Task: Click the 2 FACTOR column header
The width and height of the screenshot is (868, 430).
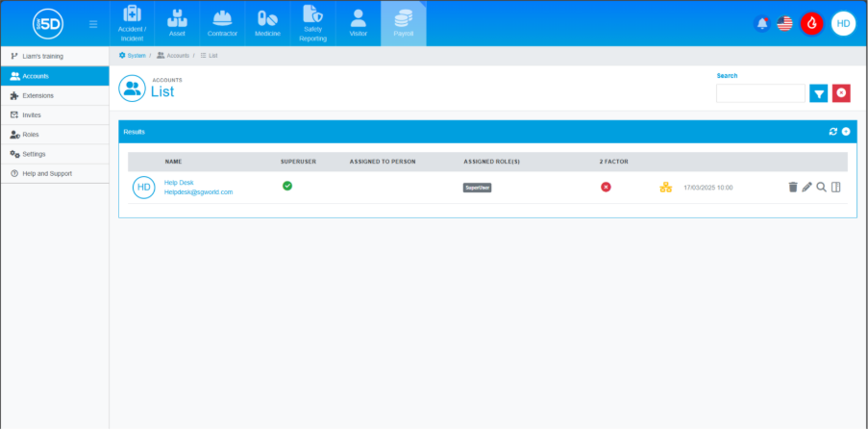Action: pyautogui.click(x=614, y=162)
